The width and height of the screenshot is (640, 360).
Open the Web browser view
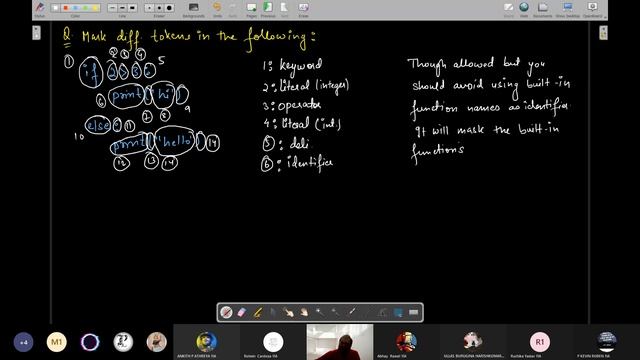(524, 7)
